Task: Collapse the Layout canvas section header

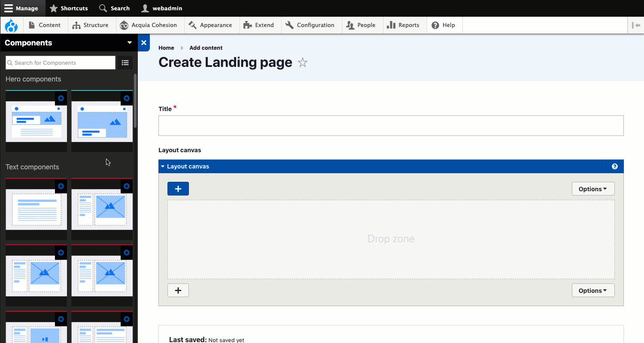Action: (x=188, y=166)
